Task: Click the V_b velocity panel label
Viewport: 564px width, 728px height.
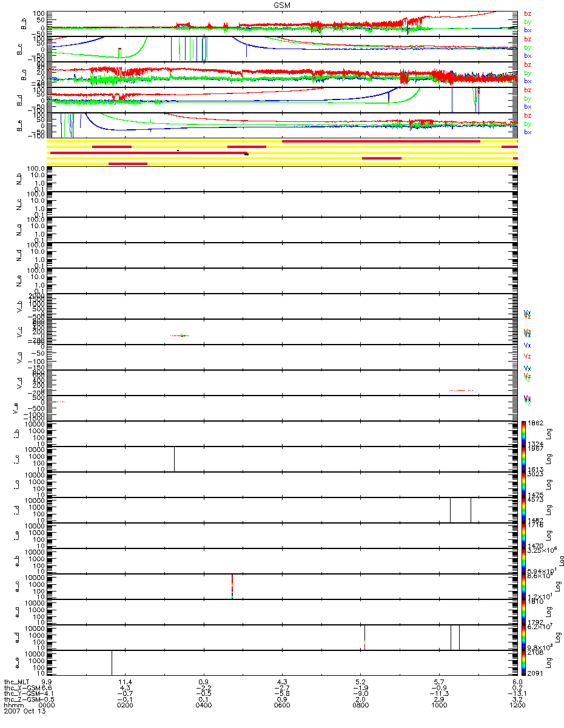Action: (x=18, y=306)
